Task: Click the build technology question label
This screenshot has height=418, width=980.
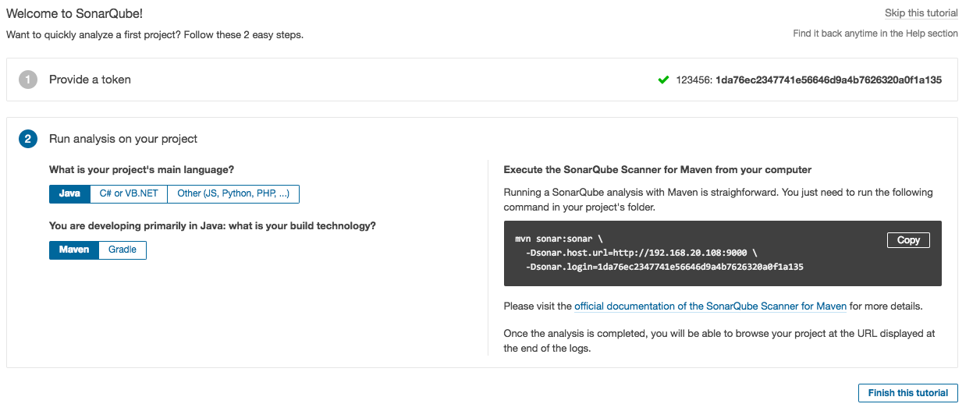Action: coord(212,225)
